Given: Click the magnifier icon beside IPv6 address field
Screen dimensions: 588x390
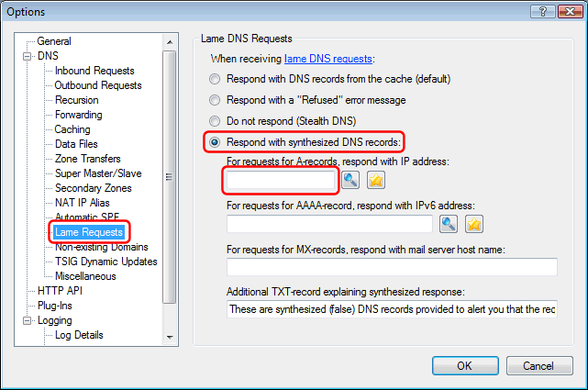Looking at the screenshot, I should click(449, 224).
